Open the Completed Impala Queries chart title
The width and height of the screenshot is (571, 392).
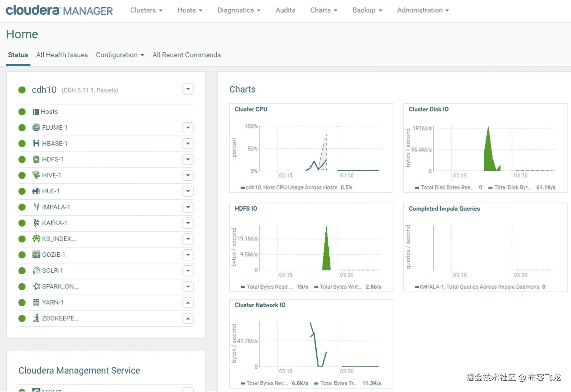coord(444,208)
